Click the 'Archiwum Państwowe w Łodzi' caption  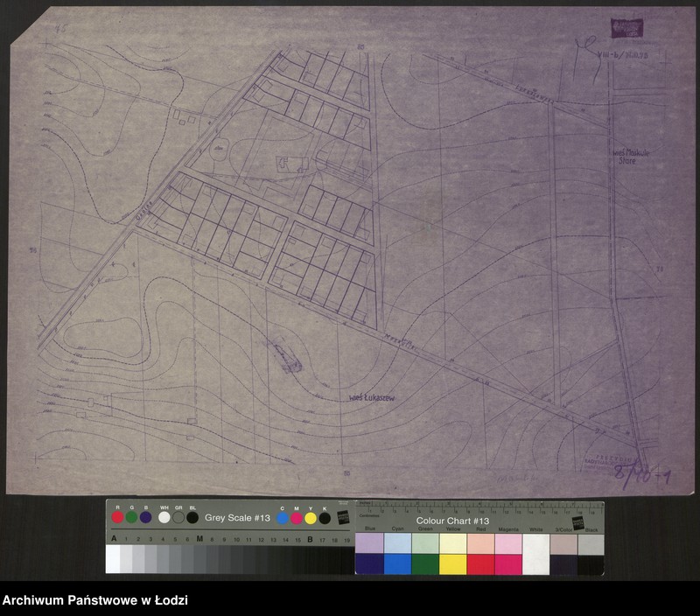pos(95,600)
